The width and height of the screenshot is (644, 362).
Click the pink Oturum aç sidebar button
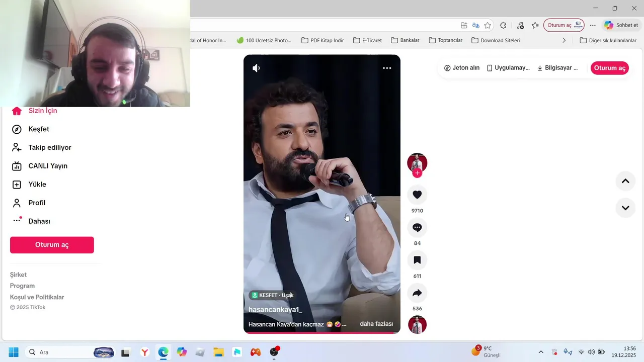point(52,245)
